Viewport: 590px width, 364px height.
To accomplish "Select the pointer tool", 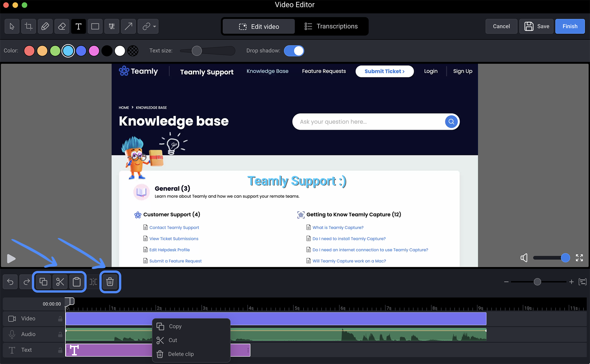I will point(12,26).
